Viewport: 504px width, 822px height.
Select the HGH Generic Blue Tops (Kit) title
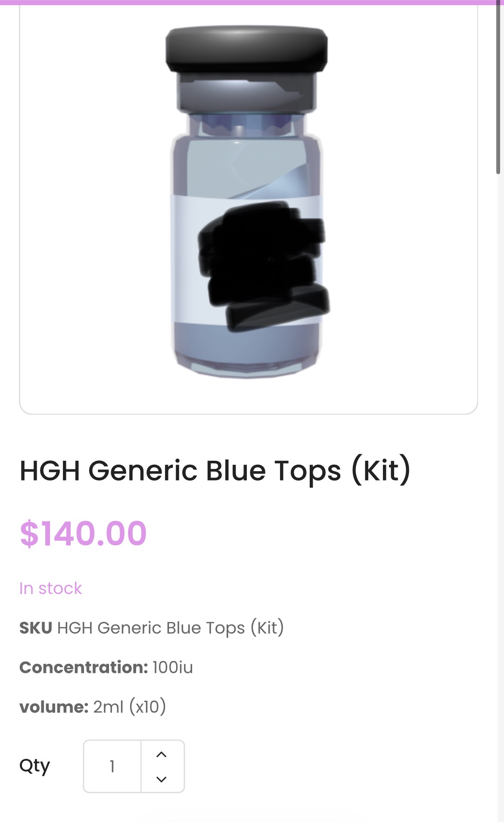tap(215, 470)
